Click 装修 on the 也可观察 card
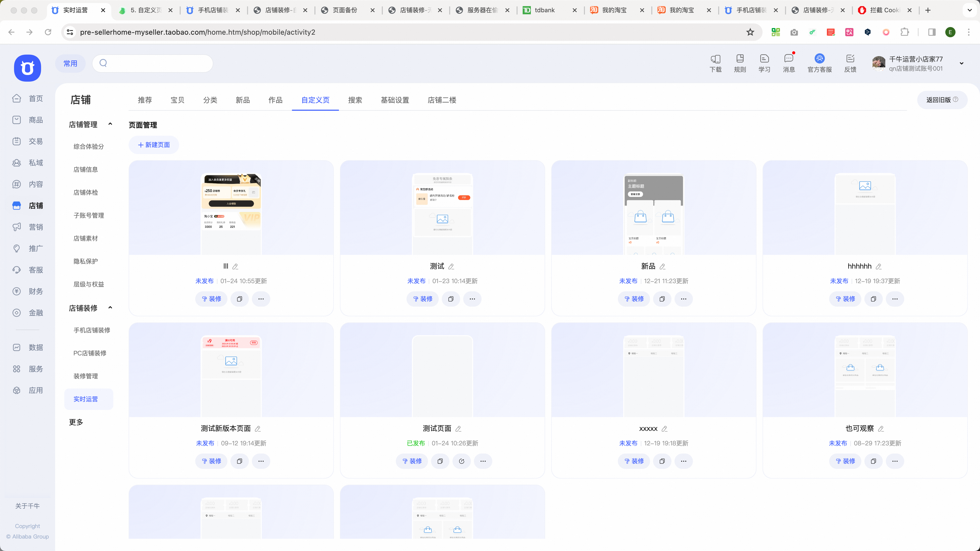 coord(845,461)
